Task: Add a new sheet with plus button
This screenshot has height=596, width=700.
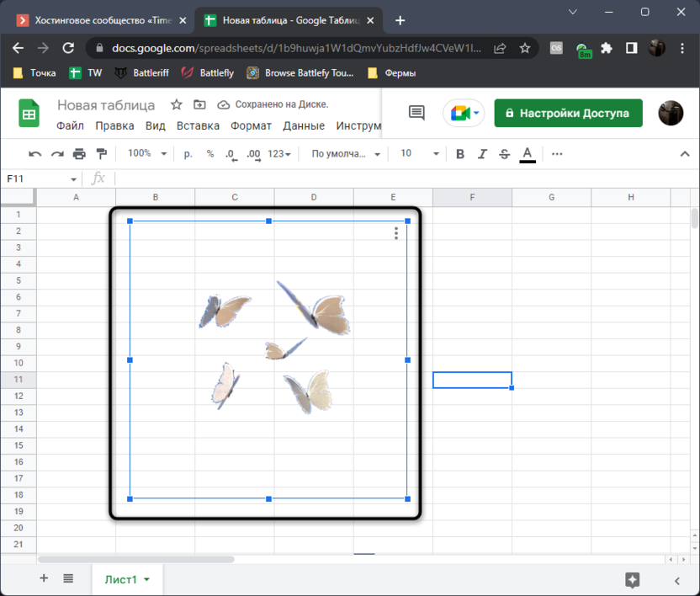Action: click(44, 578)
